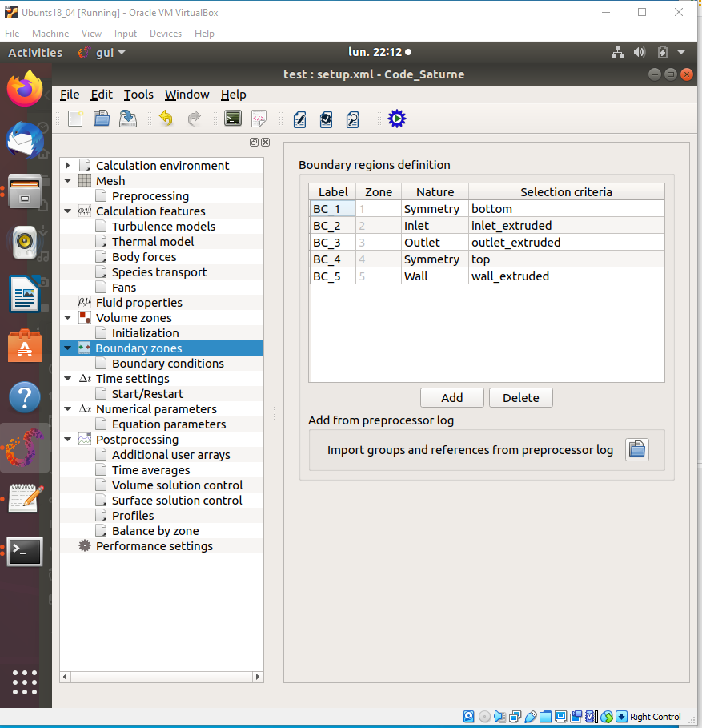Open the Tools menu
The height and width of the screenshot is (728, 702).
(x=138, y=95)
